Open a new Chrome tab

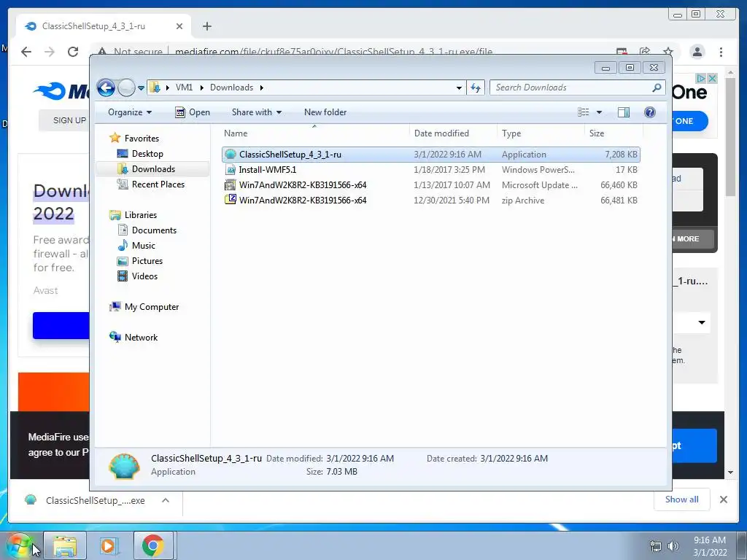206,26
